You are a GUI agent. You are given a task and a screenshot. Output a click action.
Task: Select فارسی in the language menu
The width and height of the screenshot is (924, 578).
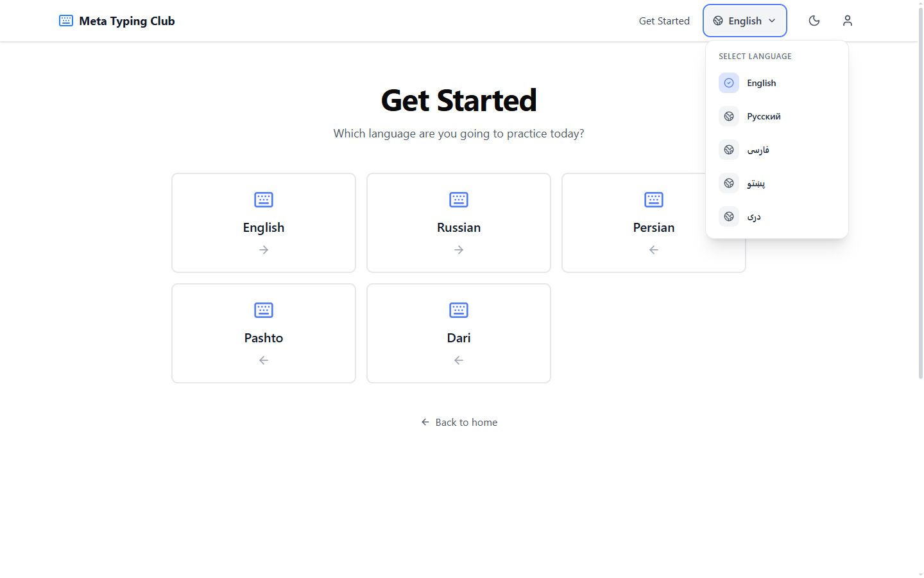[777, 150]
